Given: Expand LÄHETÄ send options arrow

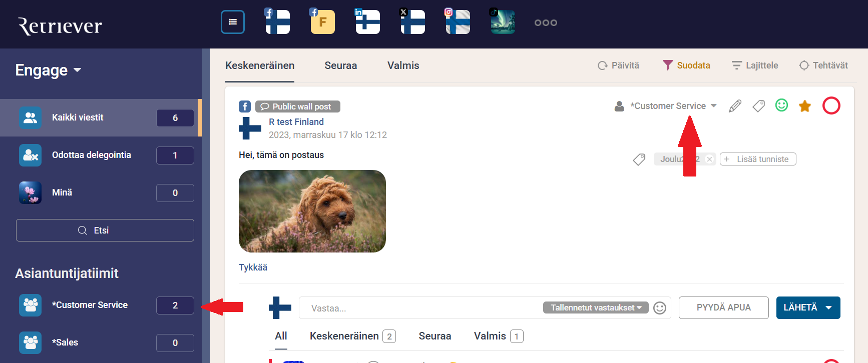Looking at the screenshot, I should pyautogui.click(x=829, y=307).
